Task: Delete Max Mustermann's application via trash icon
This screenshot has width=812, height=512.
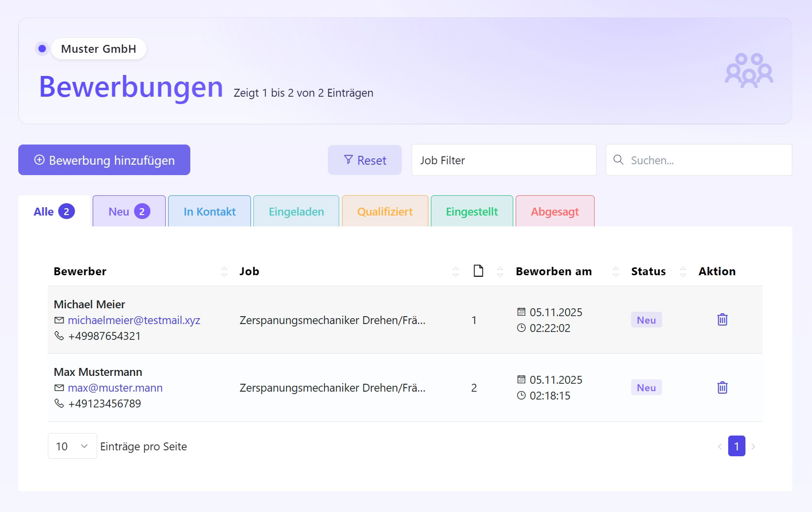Action: pyautogui.click(x=722, y=387)
